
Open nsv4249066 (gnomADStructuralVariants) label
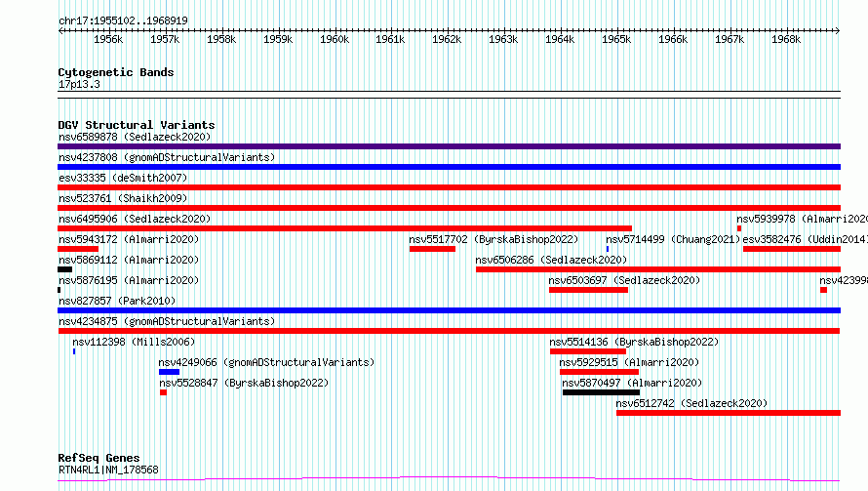click(x=266, y=362)
